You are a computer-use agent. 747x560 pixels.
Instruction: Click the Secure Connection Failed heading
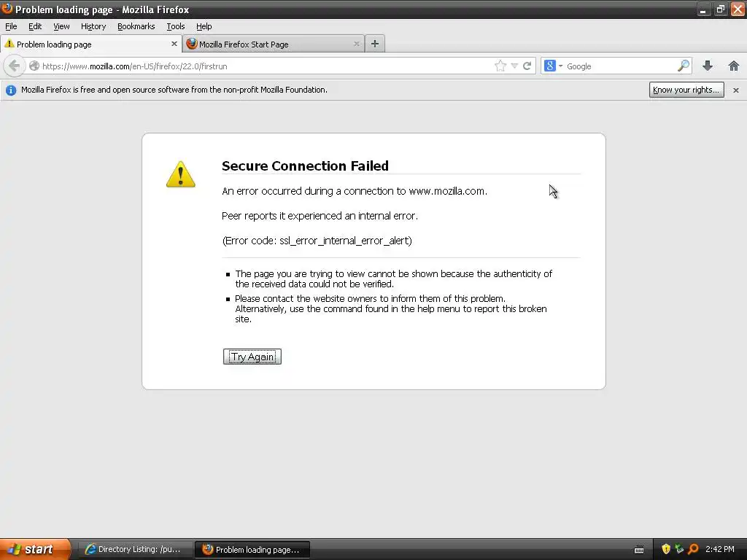coord(305,166)
